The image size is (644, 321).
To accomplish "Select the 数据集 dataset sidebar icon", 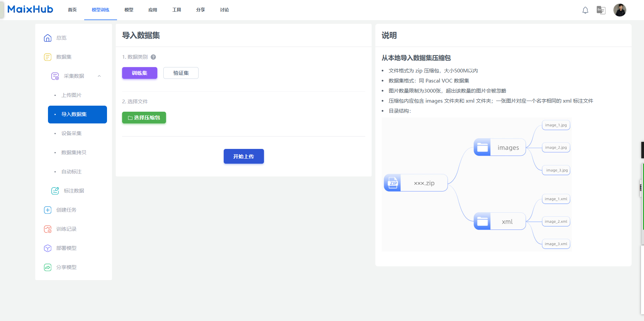I will point(48,57).
